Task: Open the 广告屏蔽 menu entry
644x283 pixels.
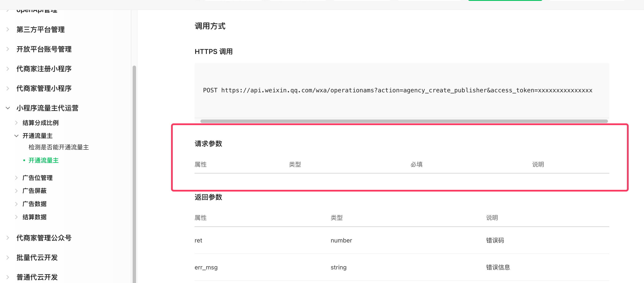Action: click(35, 191)
